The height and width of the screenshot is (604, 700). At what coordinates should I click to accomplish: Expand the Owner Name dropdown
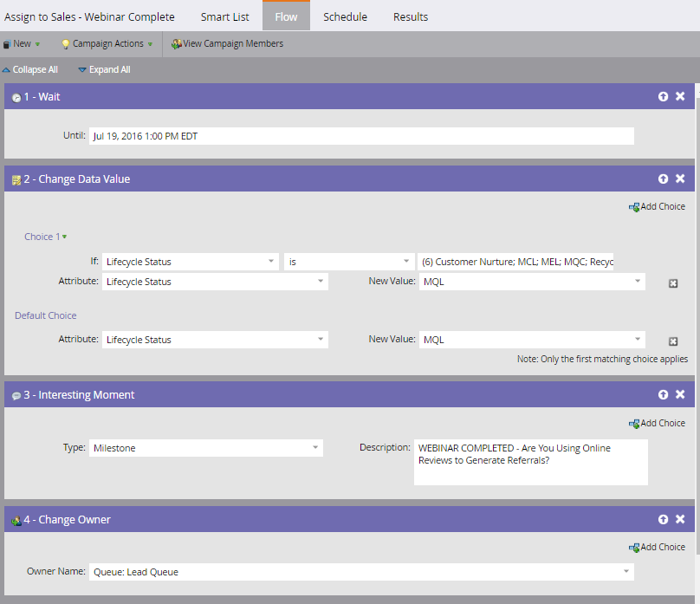[x=361, y=572]
